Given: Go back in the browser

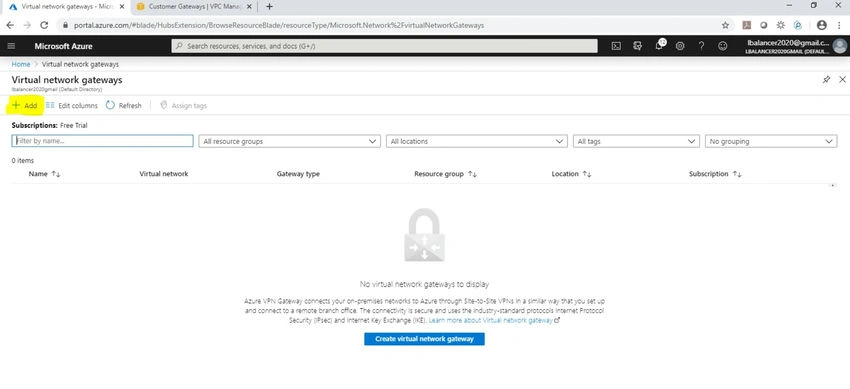Looking at the screenshot, I should click(x=10, y=25).
